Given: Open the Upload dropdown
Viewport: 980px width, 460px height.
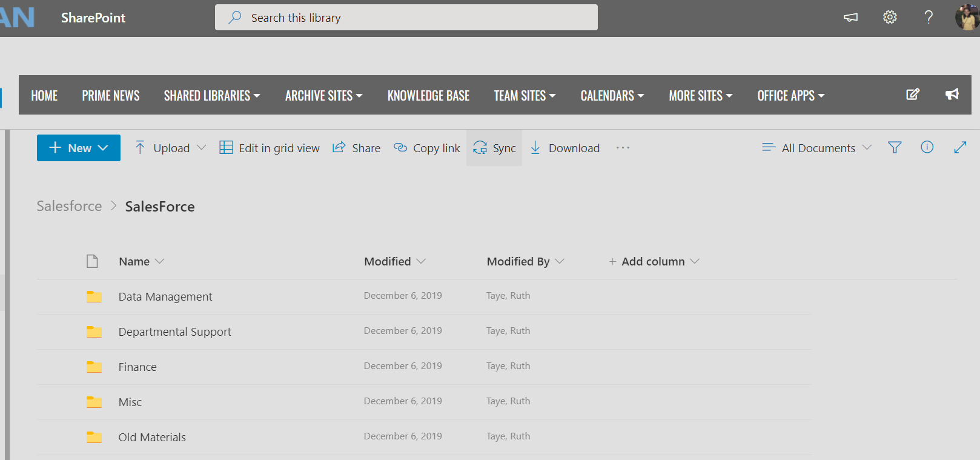Looking at the screenshot, I should coord(170,148).
